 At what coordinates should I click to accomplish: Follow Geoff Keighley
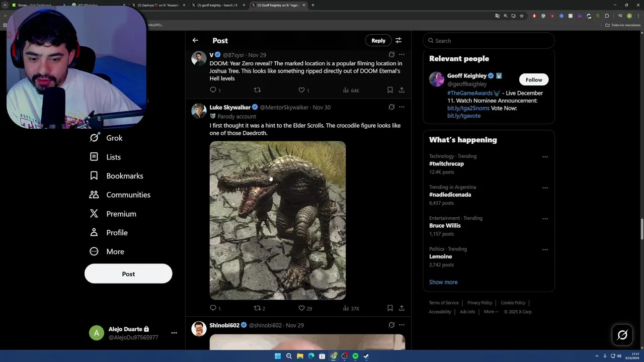(534, 79)
